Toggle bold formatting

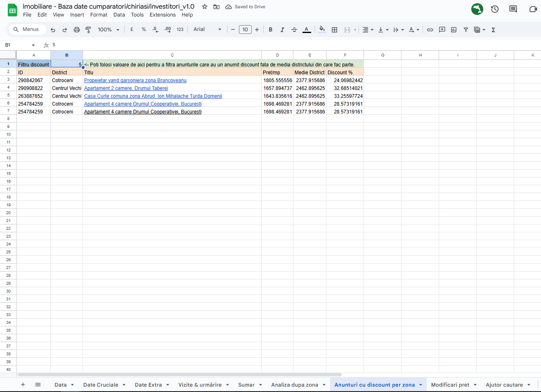(271, 30)
